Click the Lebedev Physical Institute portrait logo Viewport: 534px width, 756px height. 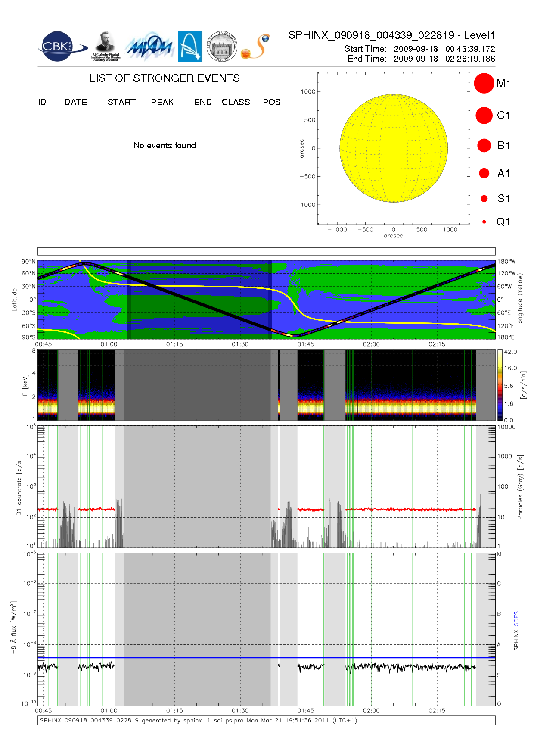click(x=106, y=46)
